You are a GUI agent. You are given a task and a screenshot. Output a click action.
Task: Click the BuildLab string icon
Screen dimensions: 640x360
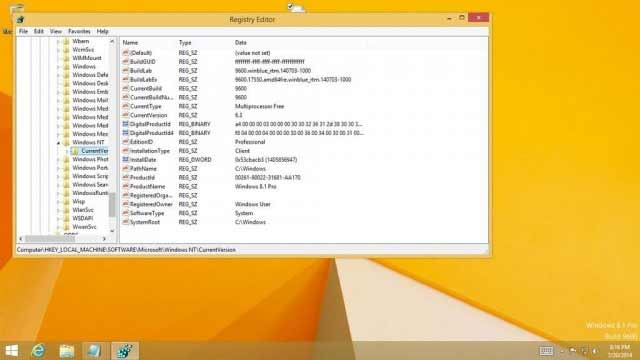126,71
